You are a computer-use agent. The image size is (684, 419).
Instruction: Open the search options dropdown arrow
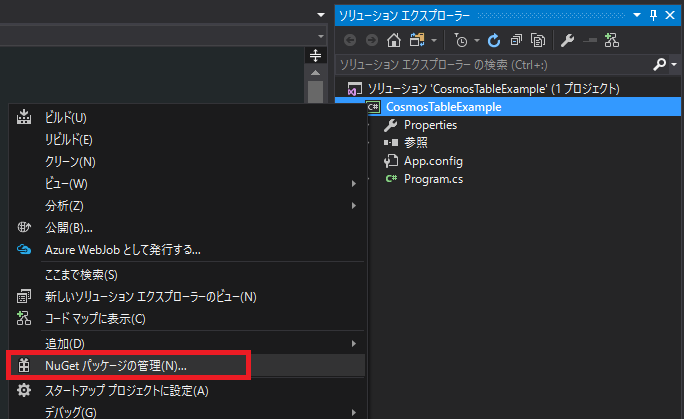tap(674, 65)
